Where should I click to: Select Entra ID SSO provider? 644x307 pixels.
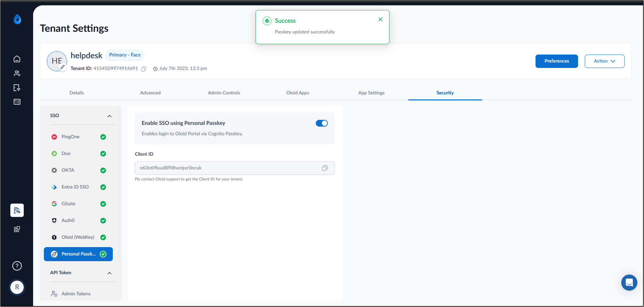click(78, 187)
